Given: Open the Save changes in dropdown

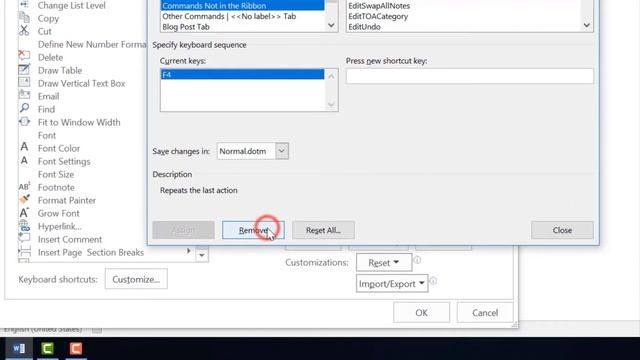Looking at the screenshot, I should coord(282,151).
